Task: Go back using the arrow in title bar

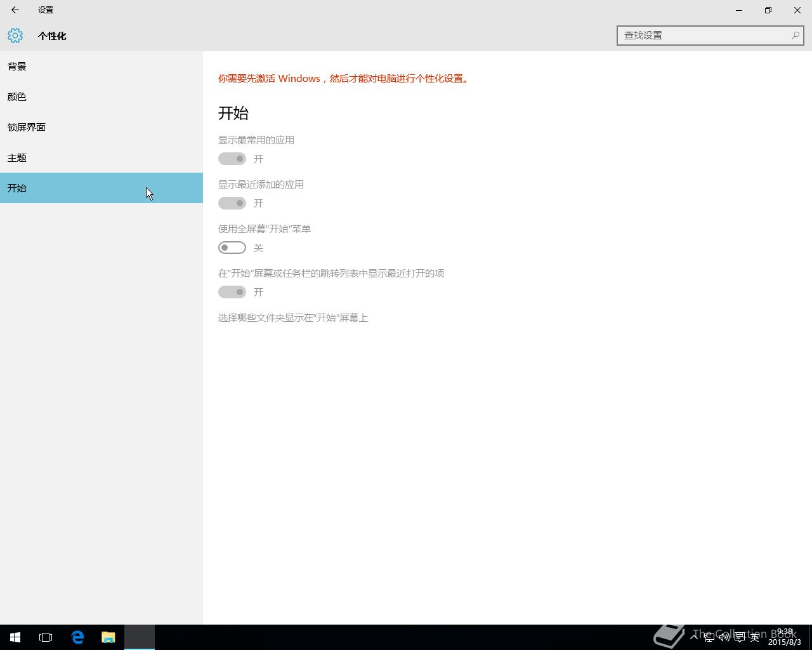Action: click(15, 10)
